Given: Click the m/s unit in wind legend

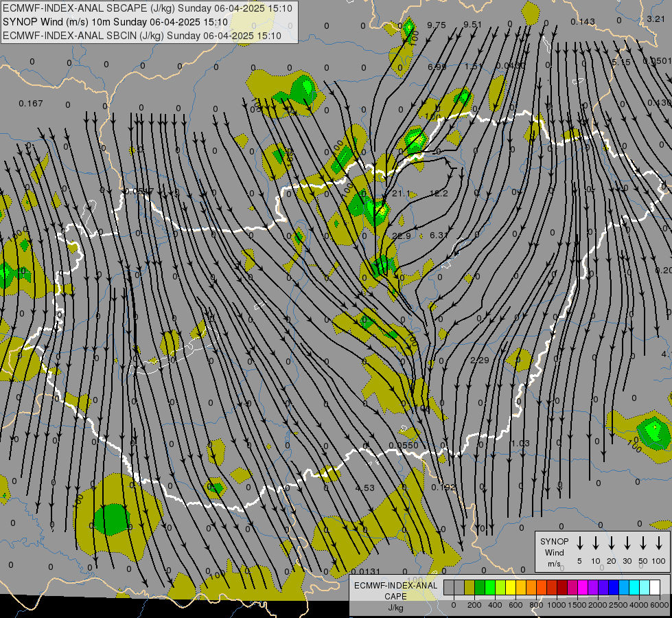Looking at the screenshot, I should click(x=554, y=564).
